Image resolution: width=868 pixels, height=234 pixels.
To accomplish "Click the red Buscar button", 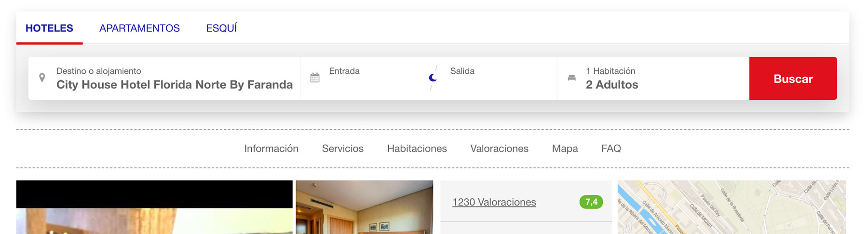I will click(793, 79).
